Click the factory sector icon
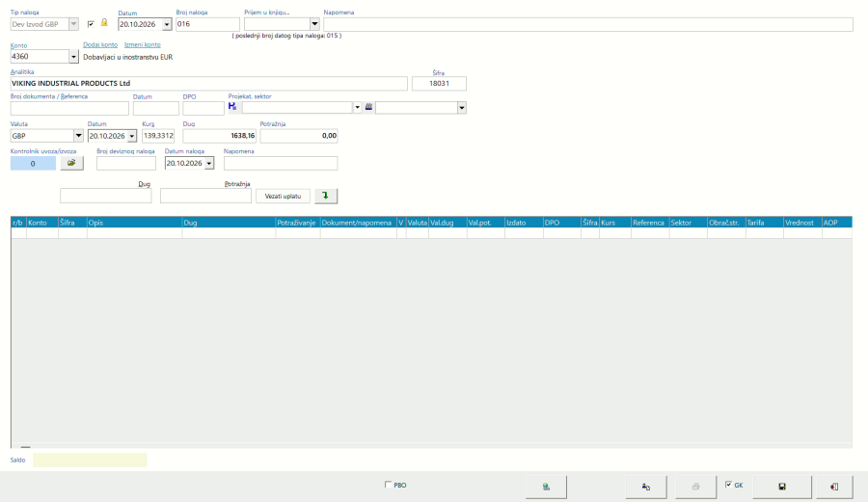Viewport: 868px width, 502px height. point(368,107)
